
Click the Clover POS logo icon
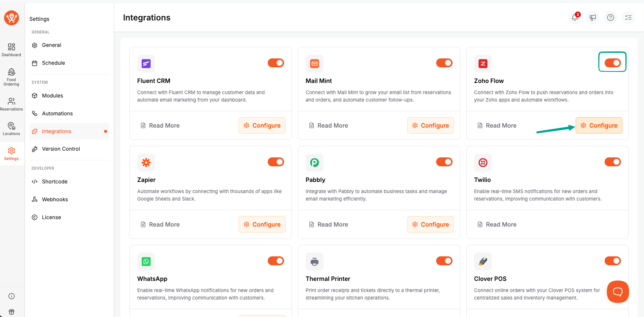[x=483, y=262]
